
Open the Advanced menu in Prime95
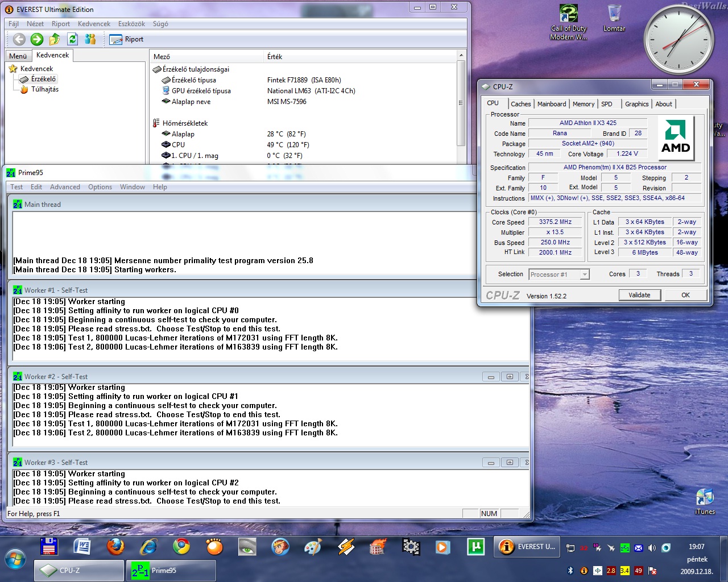click(65, 187)
